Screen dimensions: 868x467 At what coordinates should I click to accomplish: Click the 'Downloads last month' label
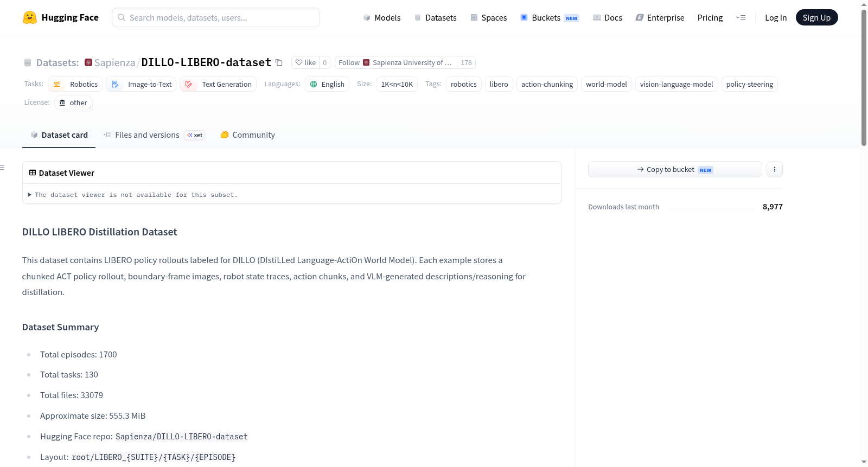[623, 207]
